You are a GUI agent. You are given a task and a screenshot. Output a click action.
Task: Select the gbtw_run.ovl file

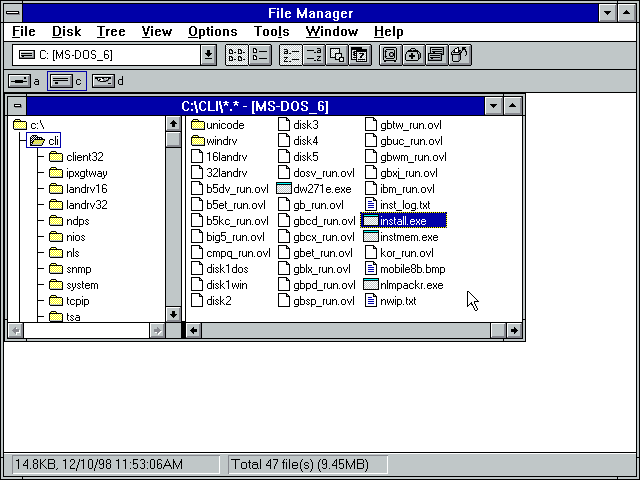[x=403, y=125]
